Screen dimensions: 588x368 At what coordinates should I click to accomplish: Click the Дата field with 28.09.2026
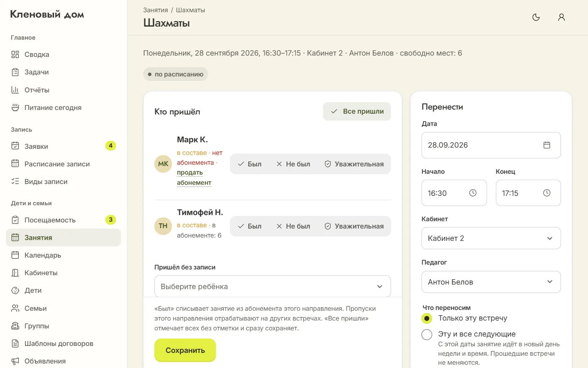pyautogui.click(x=491, y=145)
